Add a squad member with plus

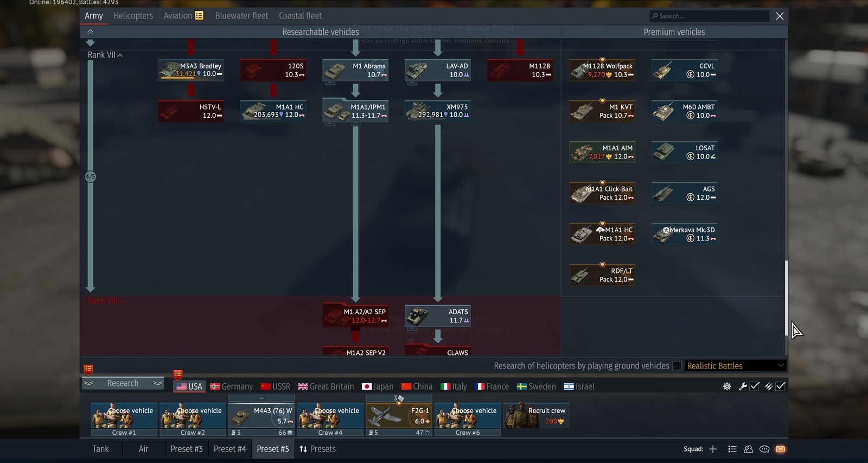713,449
